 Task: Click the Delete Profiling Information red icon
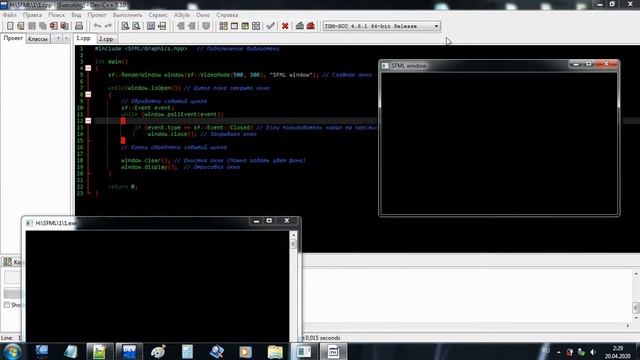coord(311,26)
